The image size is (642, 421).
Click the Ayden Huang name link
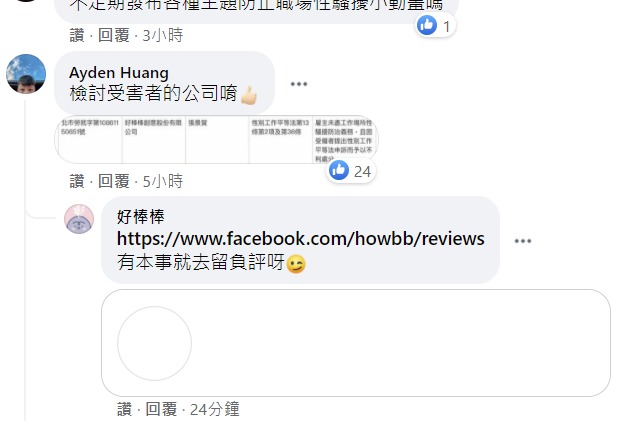(119, 73)
